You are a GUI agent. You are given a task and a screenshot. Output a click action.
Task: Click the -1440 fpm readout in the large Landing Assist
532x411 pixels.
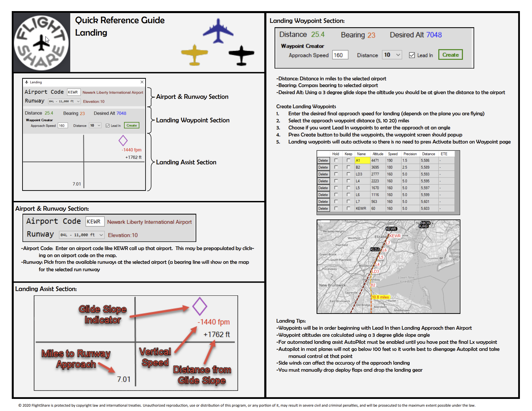[x=214, y=322]
